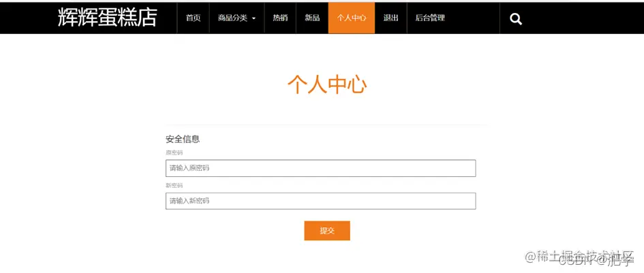This screenshot has height=273, width=644.
Task: Click the search magnifier icon
Action: [x=516, y=19]
